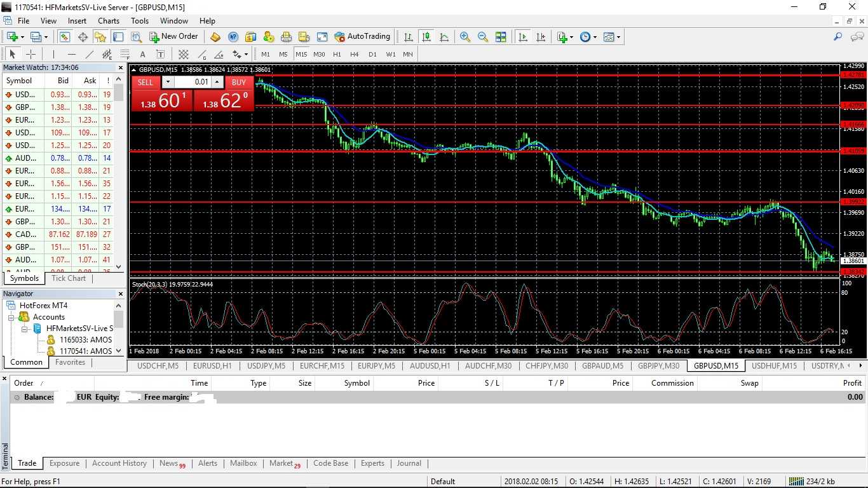Select the Equidistant Channel tool
Screen dimensions: 868x488
107,54
